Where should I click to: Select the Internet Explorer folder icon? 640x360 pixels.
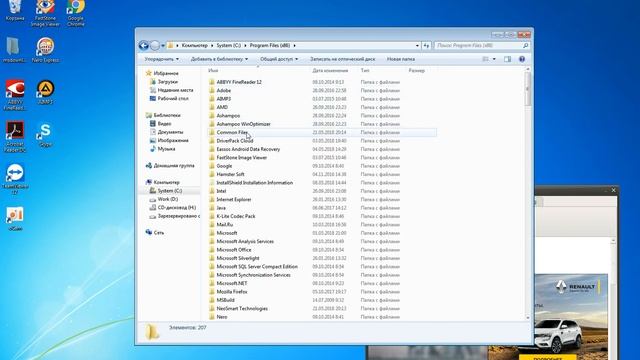212,200
